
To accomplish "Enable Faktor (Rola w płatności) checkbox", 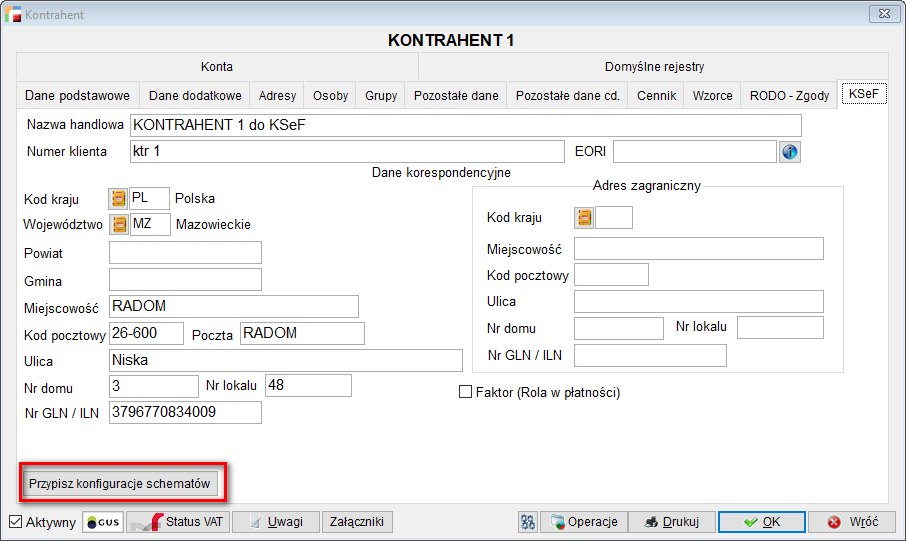I will (x=465, y=393).
